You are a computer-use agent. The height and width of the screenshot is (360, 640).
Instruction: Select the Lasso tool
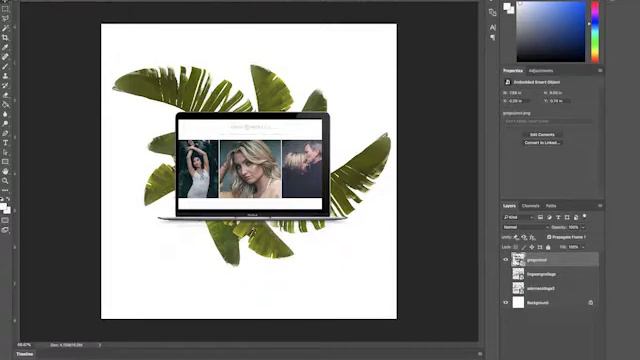(5, 18)
